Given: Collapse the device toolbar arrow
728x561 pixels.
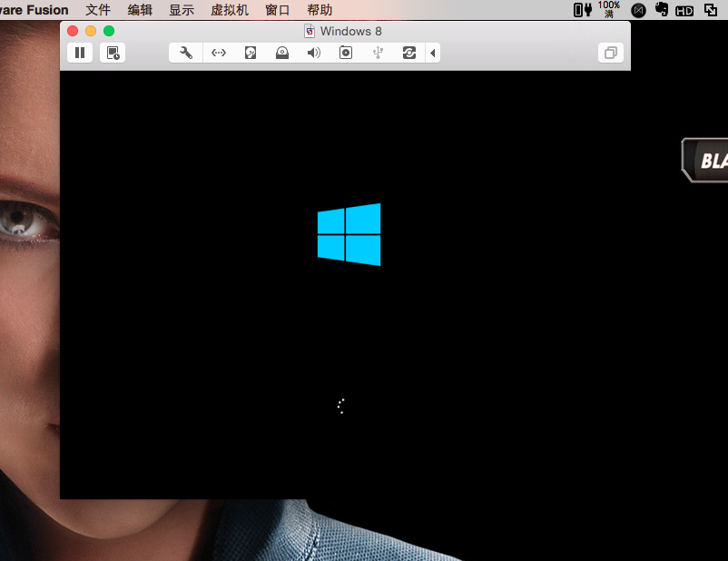Looking at the screenshot, I should [x=433, y=53].
